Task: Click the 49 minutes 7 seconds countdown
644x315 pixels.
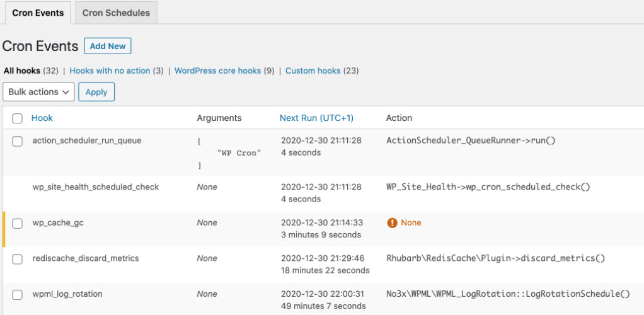Action: click(323, 306)
